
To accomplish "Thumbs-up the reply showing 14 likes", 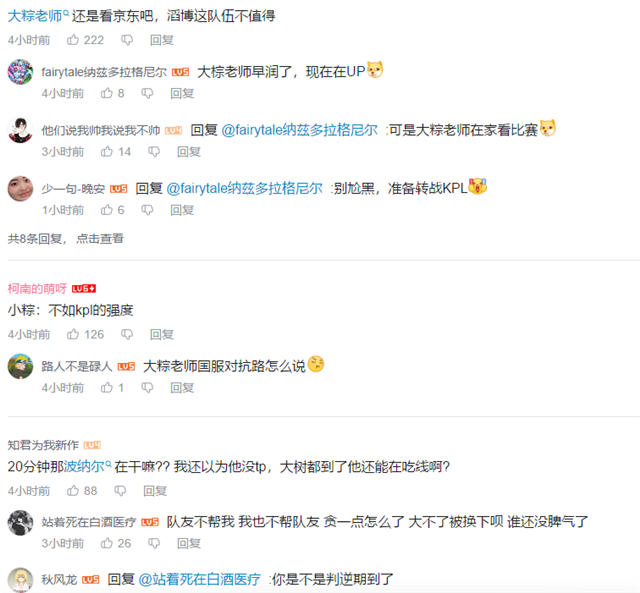I will pos(107,151).
